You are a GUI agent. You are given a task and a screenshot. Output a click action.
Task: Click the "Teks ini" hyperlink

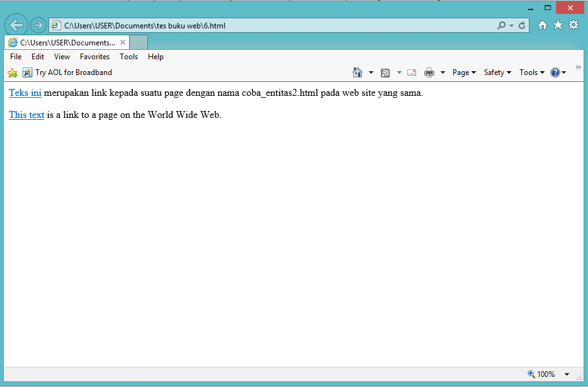(x=25, y=93)
